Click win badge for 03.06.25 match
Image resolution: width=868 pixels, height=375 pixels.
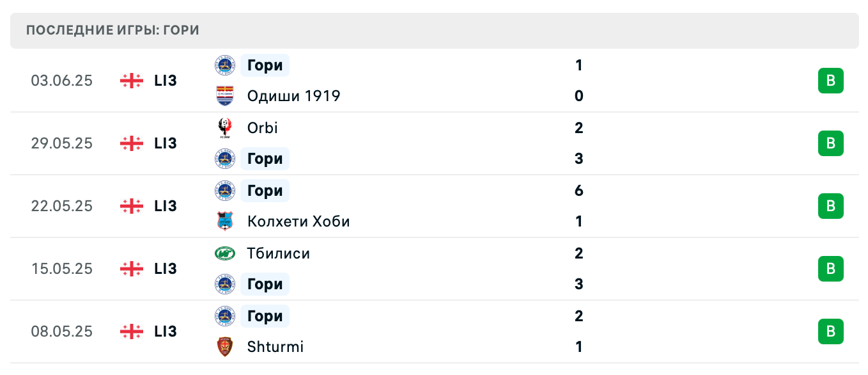pyautogui.click(x=830, y=81)
